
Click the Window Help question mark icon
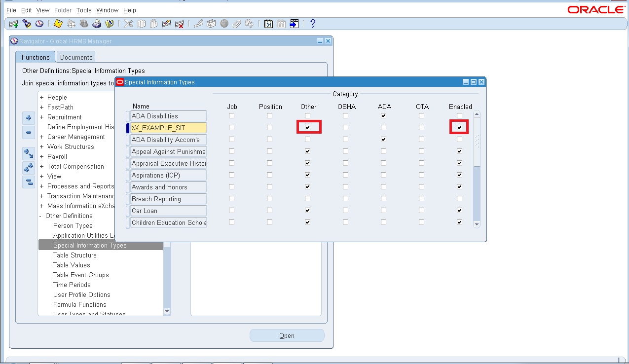tap(312, 23)
